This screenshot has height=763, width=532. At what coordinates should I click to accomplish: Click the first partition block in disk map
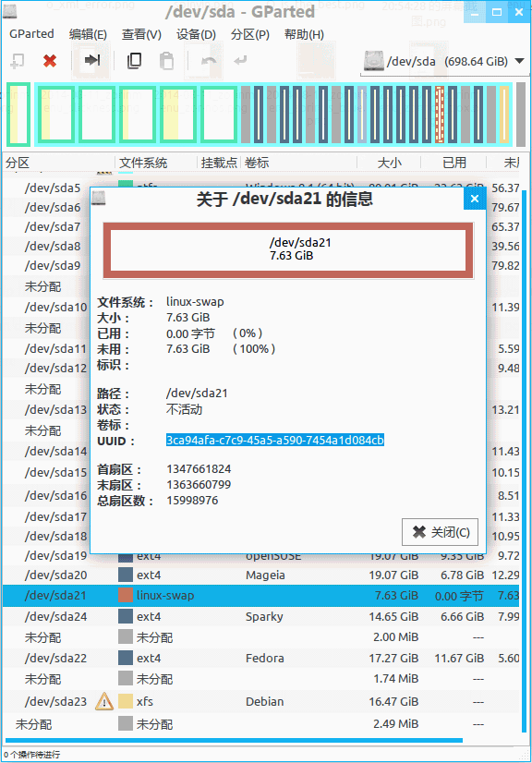click(18, 115)
